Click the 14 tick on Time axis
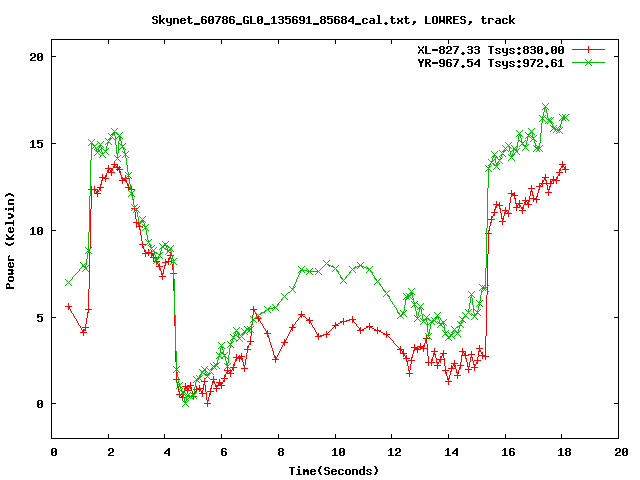Viewport: 640px width, 480px height. pyautogui.click(x=451, y=452)
